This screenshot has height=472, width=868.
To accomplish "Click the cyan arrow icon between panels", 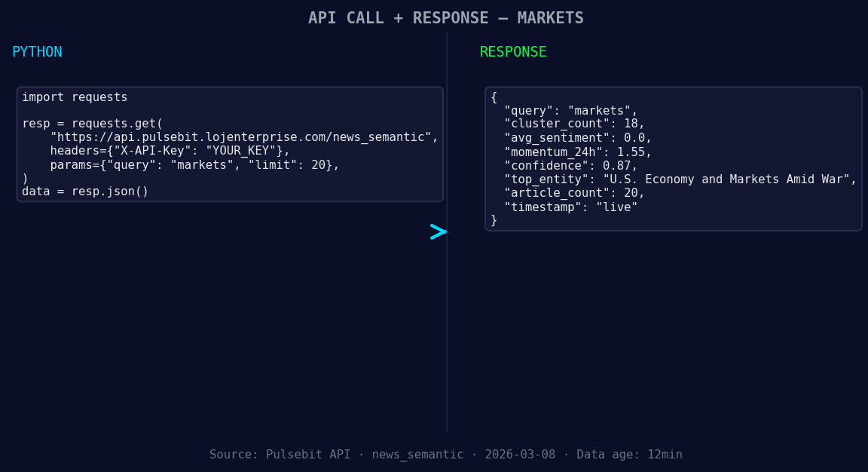I will [x=438, y=231].
